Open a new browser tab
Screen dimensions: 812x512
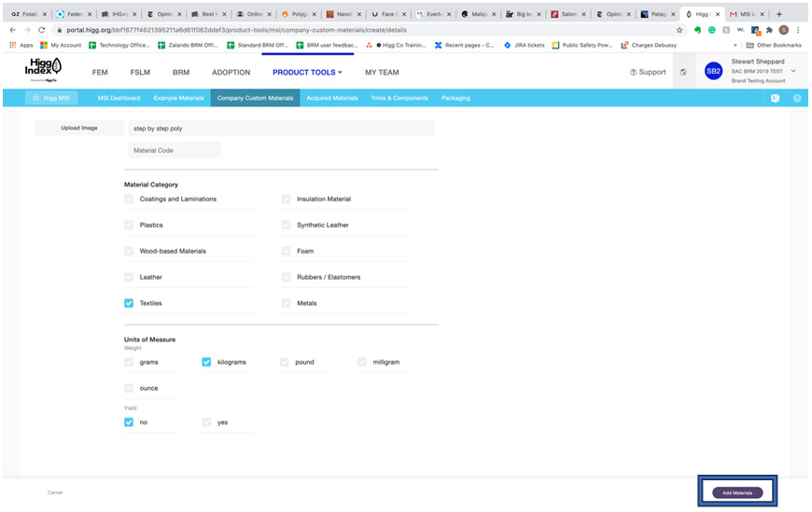click(778, 15)
